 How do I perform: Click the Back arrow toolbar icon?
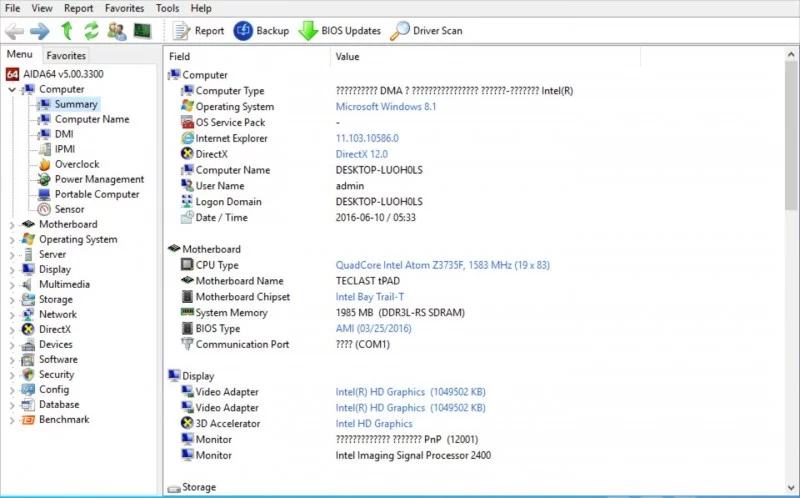click(14, 31)
